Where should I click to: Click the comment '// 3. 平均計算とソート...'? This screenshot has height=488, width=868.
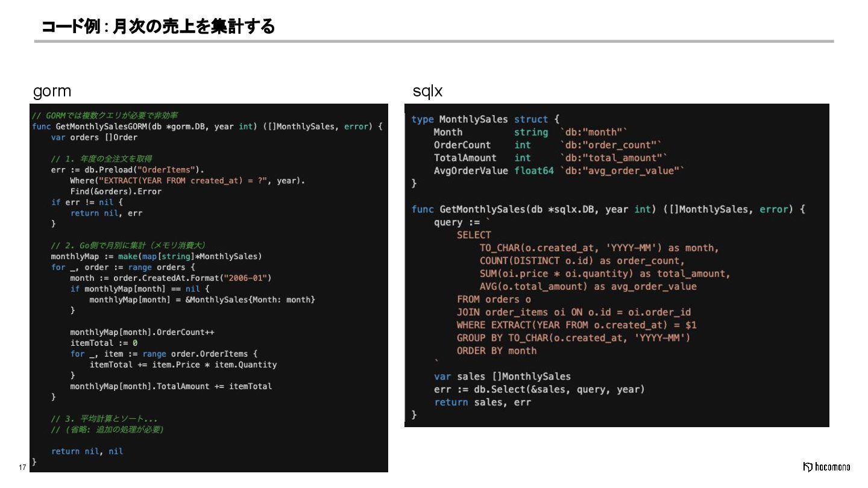tap(104, 419)
